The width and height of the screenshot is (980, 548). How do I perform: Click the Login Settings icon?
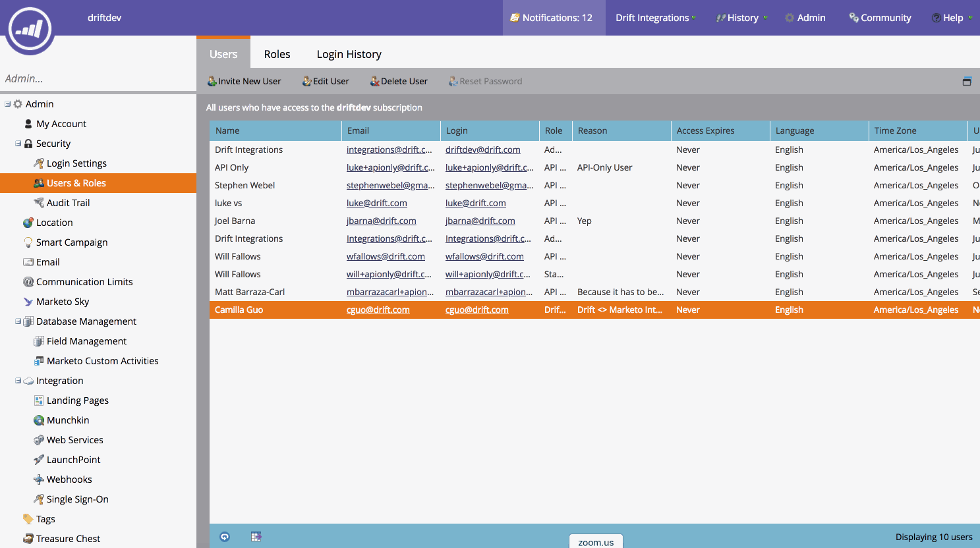click(x=39, y=163)
